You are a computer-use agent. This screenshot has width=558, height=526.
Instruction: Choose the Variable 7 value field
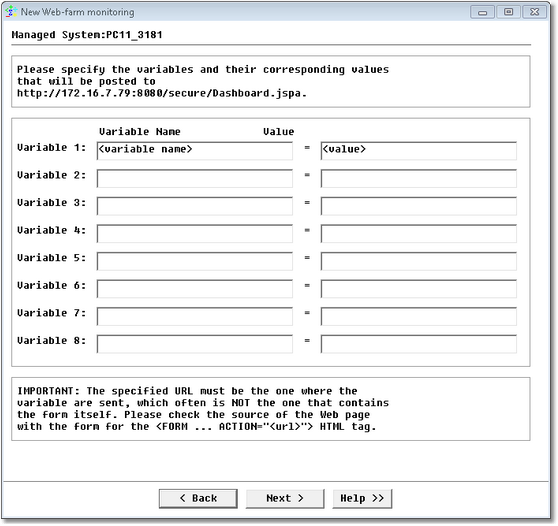pyautogui.click(x=418, y=316)
